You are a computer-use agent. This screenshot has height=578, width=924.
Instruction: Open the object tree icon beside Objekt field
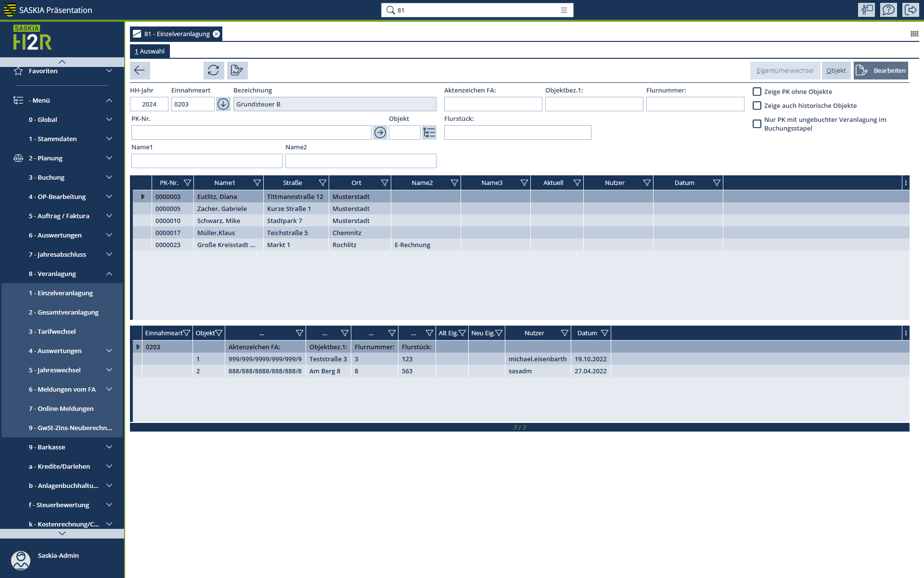coord(429,132)
